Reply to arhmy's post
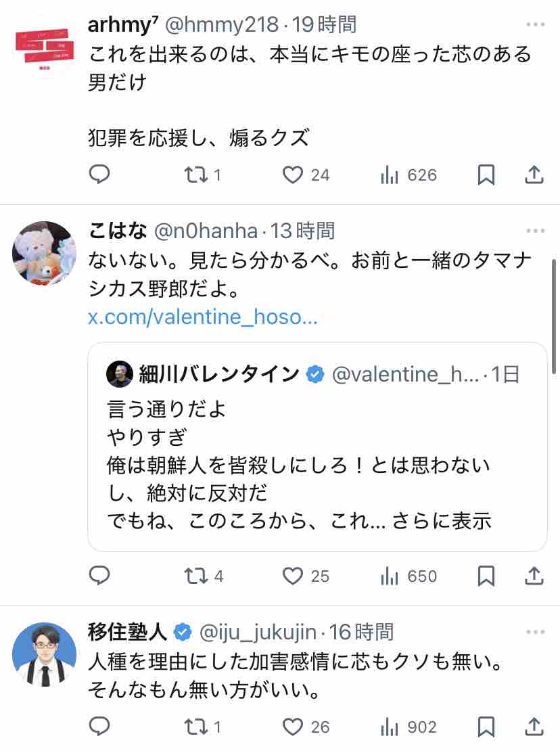 pyautogui.click(x=99, y=175)
